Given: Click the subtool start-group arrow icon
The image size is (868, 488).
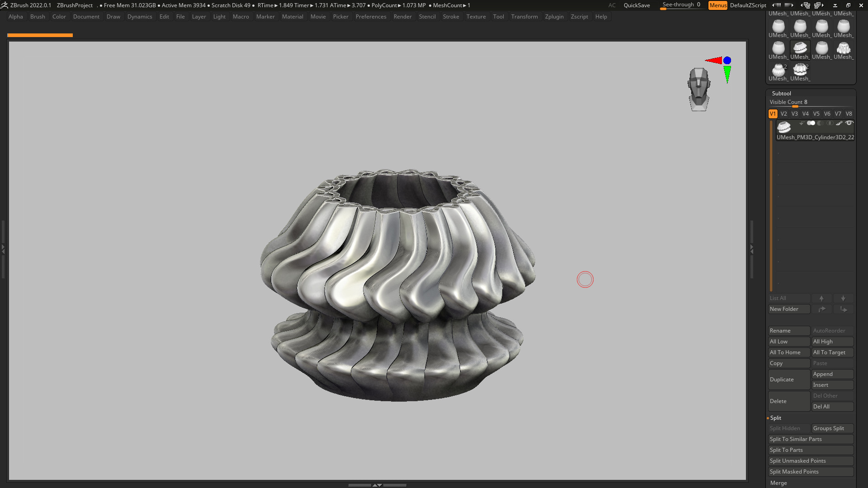Looking at the screenshot, I should click(x=802, y=123).
